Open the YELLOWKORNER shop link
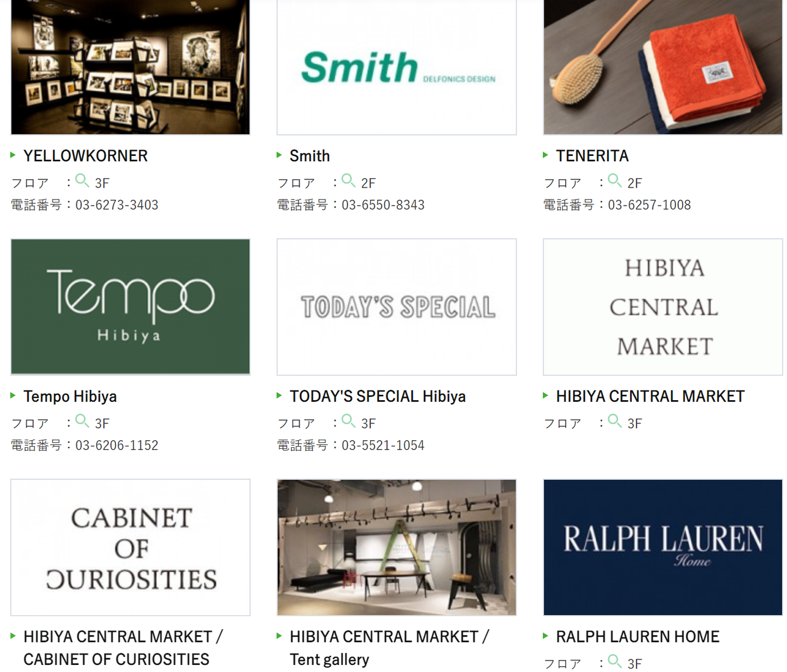787x672 pixels. coord(85,156)
